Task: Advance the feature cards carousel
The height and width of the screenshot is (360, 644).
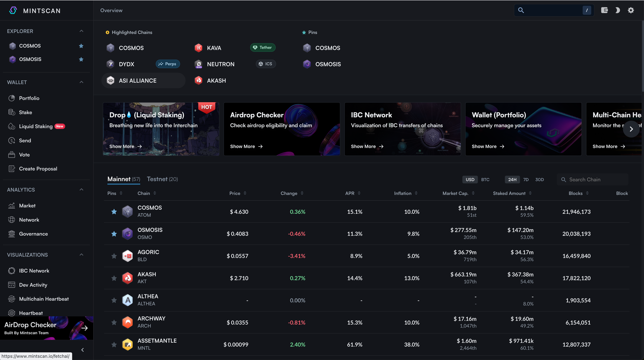Action: pos(631,129)
